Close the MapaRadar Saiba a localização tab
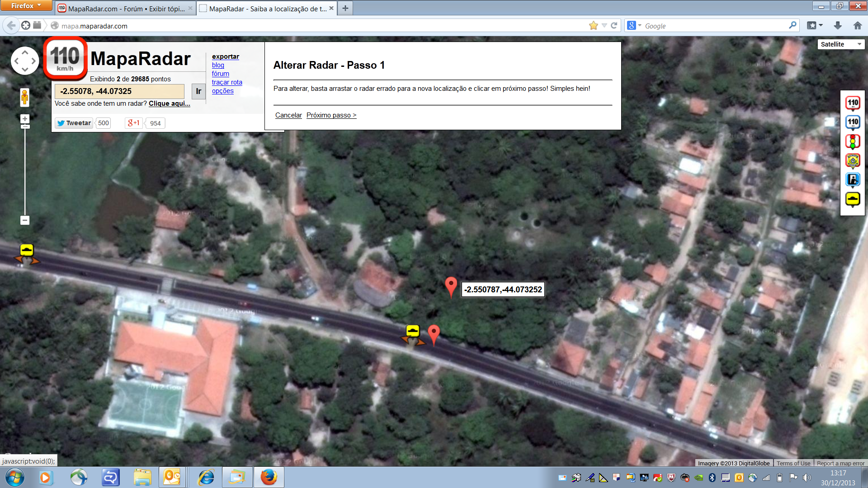 tap(331, 8)
